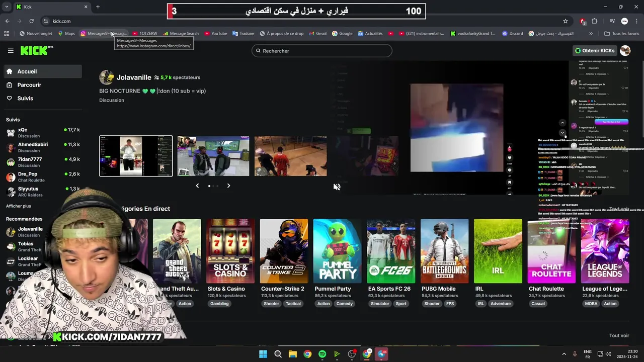Focus the Rechercher search field
This screenshot has height=362, width=644.
tap(322, 51)
